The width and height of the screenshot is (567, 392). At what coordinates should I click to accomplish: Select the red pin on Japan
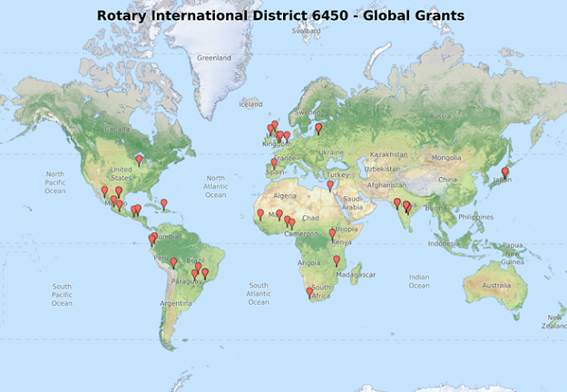pos(504,172)
